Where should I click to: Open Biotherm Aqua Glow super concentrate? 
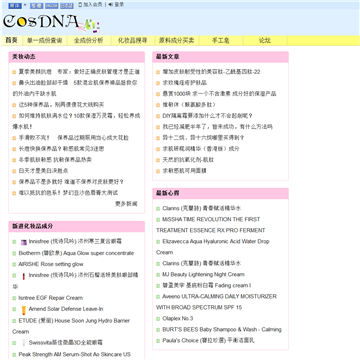coord(76,253)
